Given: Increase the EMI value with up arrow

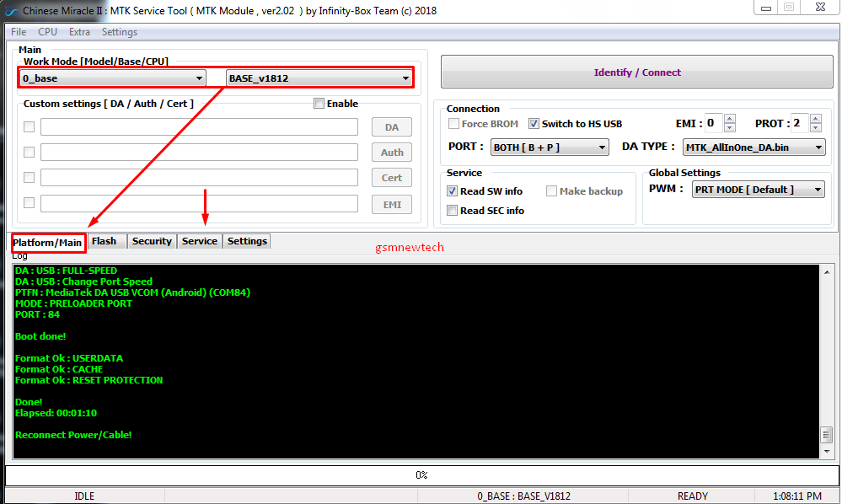Looking at the screenshot, I should (x=730, y=119).
